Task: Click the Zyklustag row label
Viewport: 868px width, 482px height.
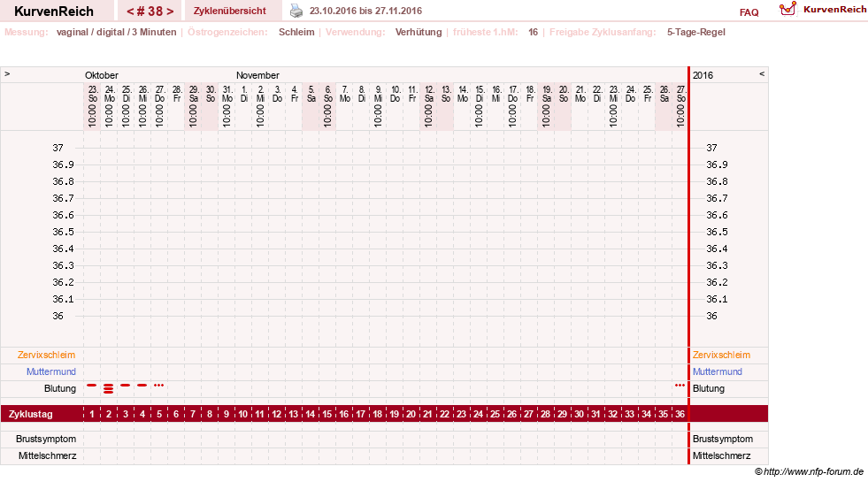Action: (30, 414)
